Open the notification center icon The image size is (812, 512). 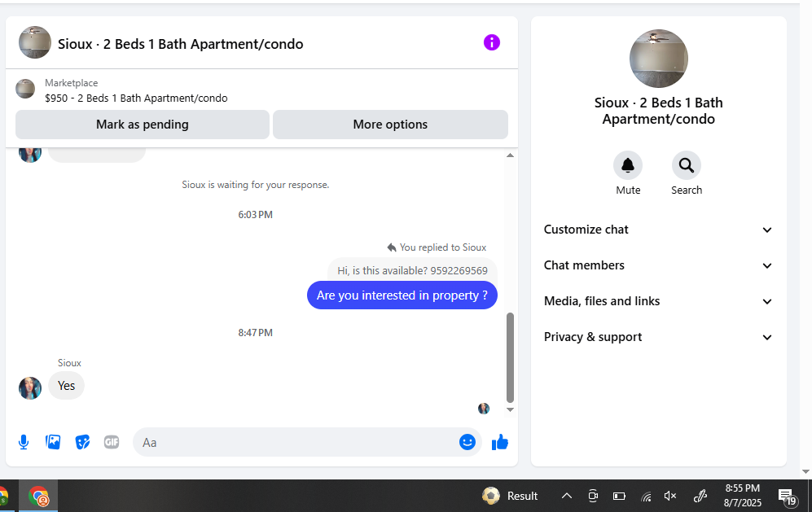click(x=787, y=497)
